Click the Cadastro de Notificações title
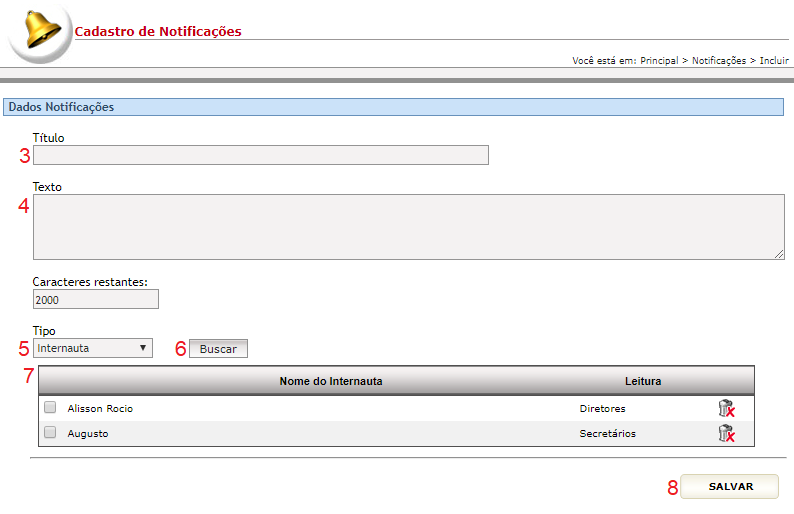This screenshot has width=794, height=514. point(158,31)
